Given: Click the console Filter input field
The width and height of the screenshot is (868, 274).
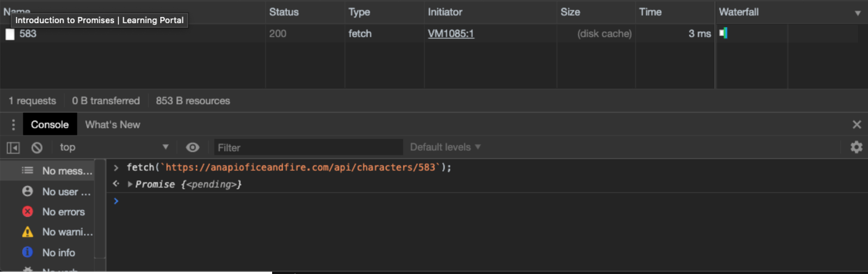Looking at the screenshot, I should [308, 147].
